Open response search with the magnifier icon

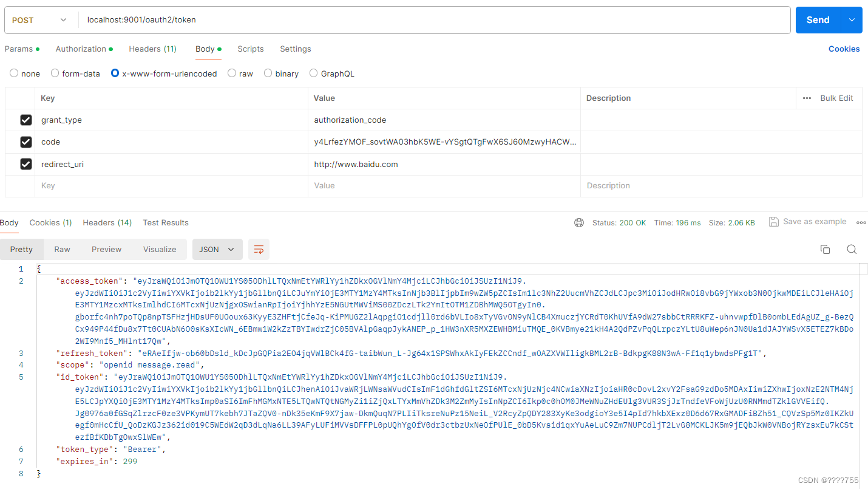tap(852, 249)
